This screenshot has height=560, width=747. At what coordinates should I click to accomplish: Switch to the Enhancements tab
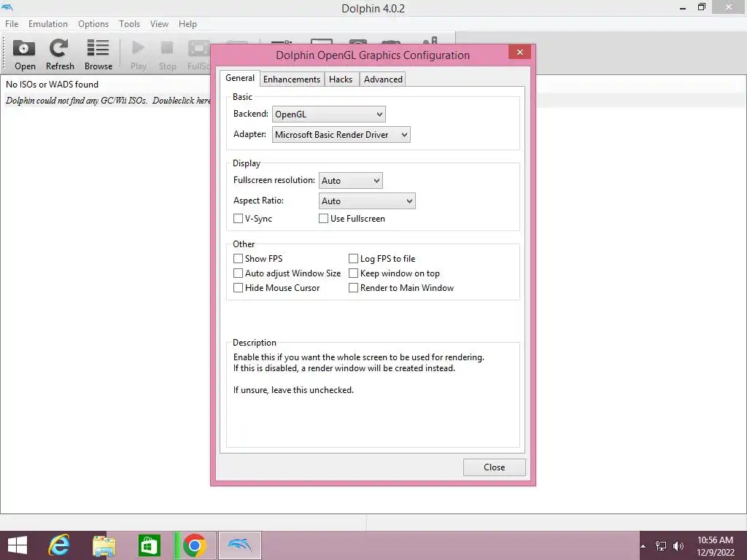(292, 79)
